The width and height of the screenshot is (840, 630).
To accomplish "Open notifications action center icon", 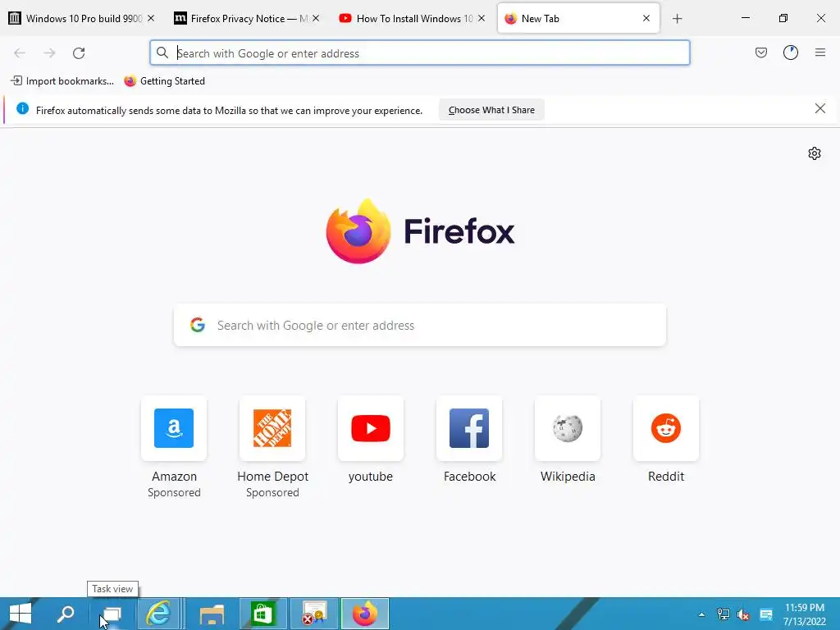I will pyautogui.click(x=766, y=614).
